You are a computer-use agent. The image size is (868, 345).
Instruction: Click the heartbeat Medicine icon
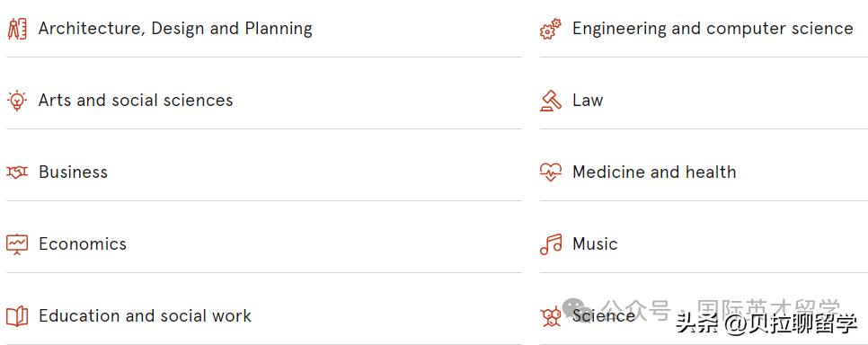pyautogui.click(x=550, y=172)
